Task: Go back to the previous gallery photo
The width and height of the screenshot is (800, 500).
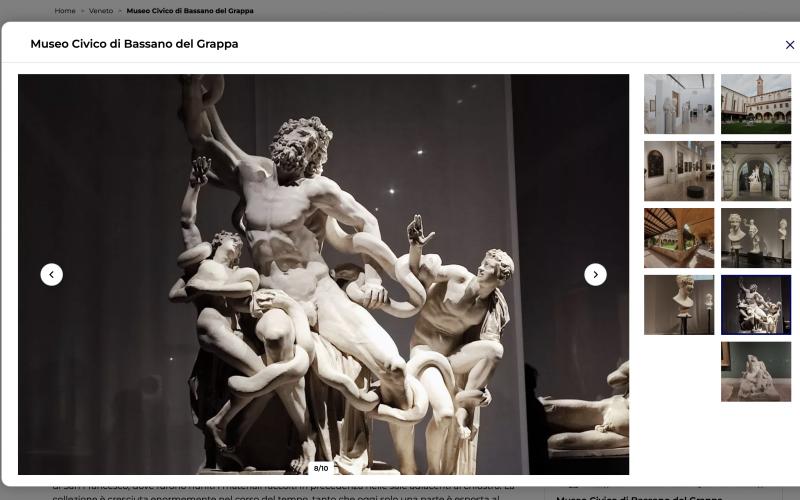Action: tap(51, 274)
